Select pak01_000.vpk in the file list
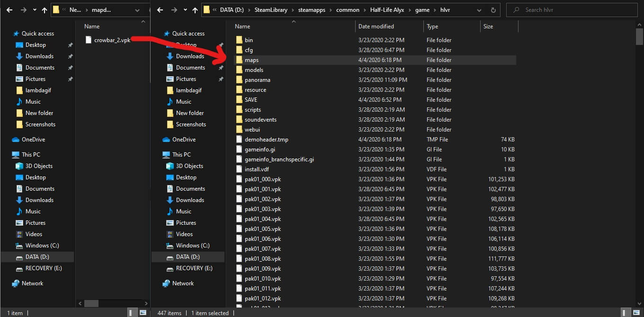The width and height of the screenshot is (644, 317). 262,179
